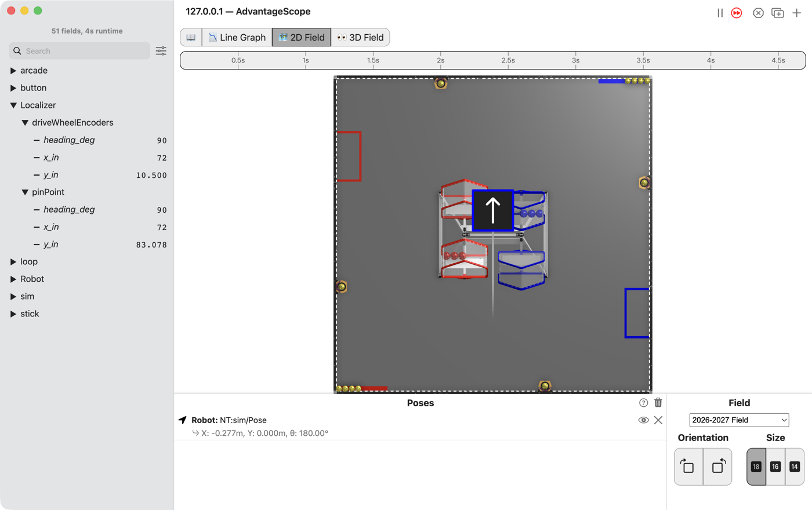Set robot size to 14
812x510 pixels.
[795, 467]
